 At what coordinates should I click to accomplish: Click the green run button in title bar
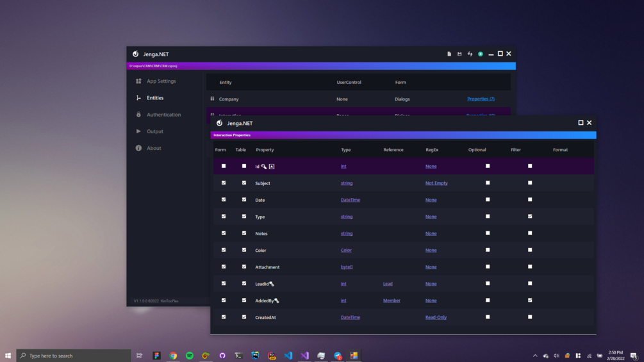click(480, 54)
